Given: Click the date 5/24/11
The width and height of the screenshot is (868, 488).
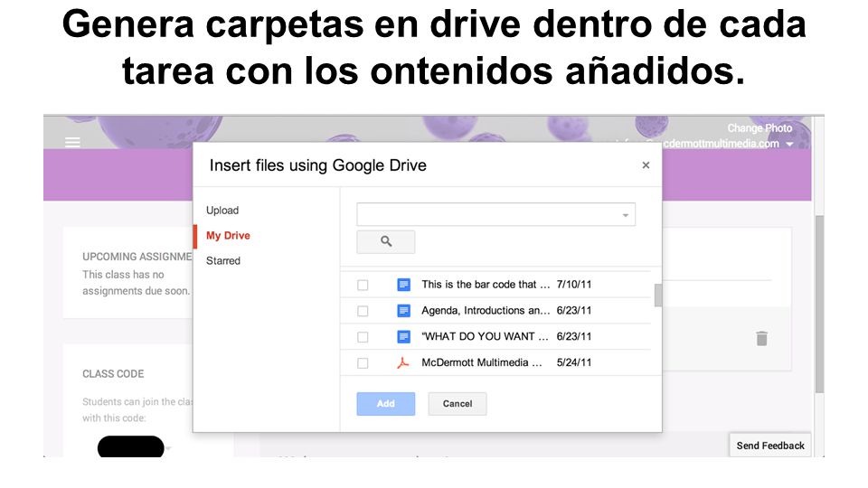Looking at the screenshot, I should [574, 362].
